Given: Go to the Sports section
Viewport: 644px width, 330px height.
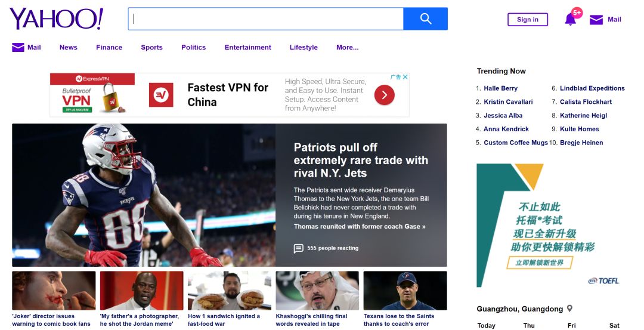Looking at the screenshot, I should pyautogui.click(x=151, y=48).
